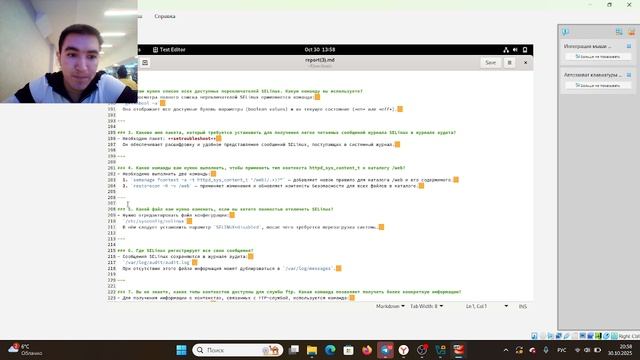Click the blue list icon in notification panel header

click(x=619, y=31)
